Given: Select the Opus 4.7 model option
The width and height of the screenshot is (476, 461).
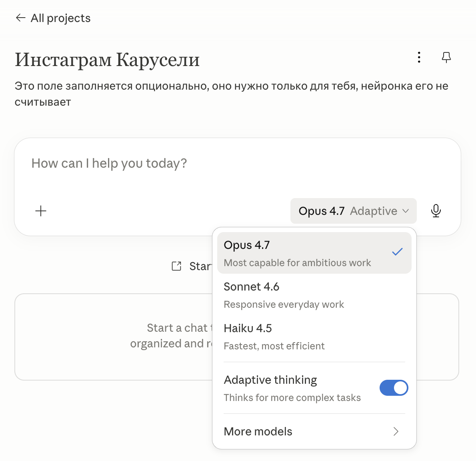Looking at the screenshot, I should pos(314,253).
